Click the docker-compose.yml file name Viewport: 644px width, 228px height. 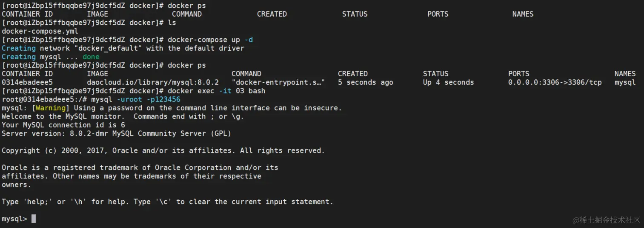(x=40, y=31)
